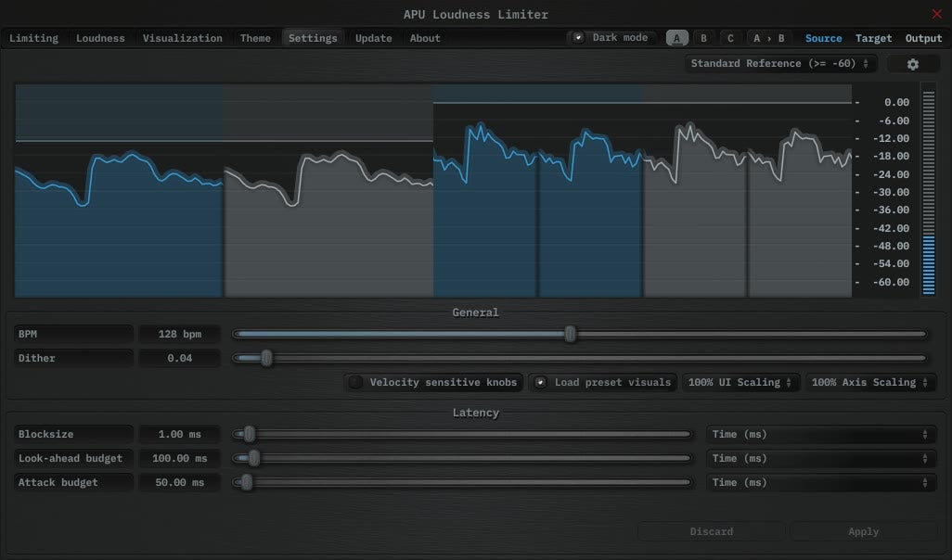Viewport: 952px width, 560px height.
Task: Click the BPM slider handle
Action: click(x=570, y=334)
